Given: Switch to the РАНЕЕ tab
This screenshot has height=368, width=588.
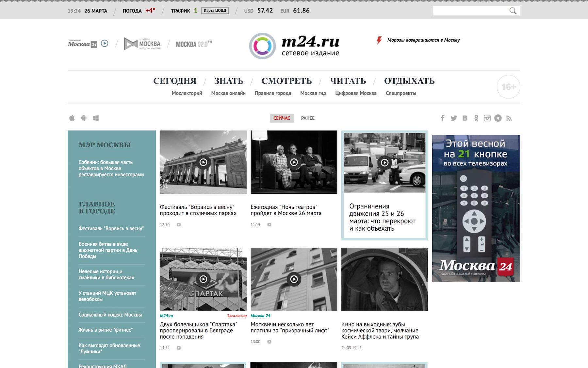Looking at the screenshot, I should pyautogui.click(x=308, y=118).
